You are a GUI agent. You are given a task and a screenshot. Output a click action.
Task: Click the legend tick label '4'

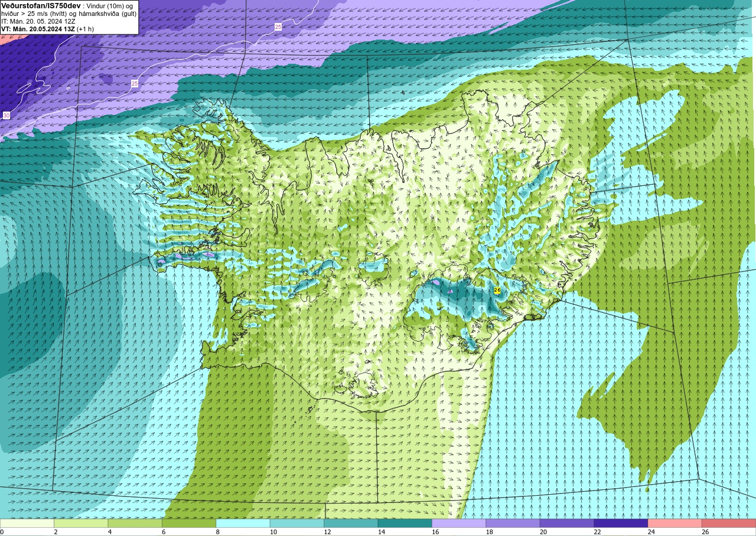click(110, 532)
